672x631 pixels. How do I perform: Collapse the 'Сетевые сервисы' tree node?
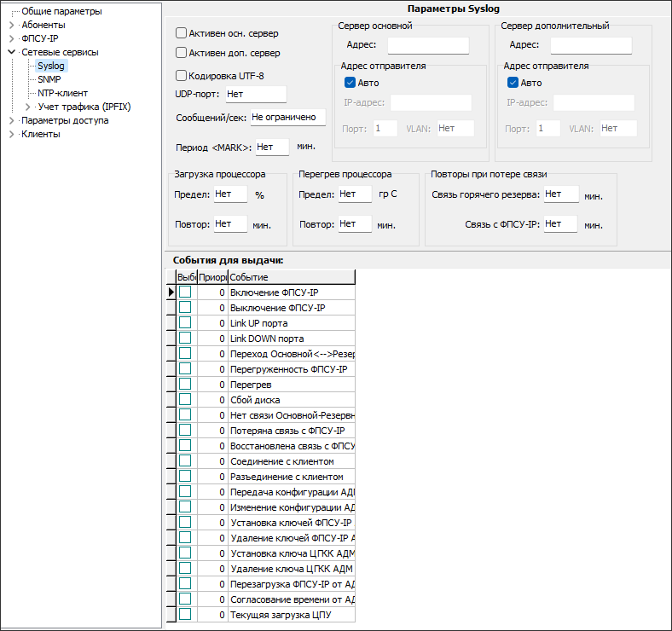point(11,52)
